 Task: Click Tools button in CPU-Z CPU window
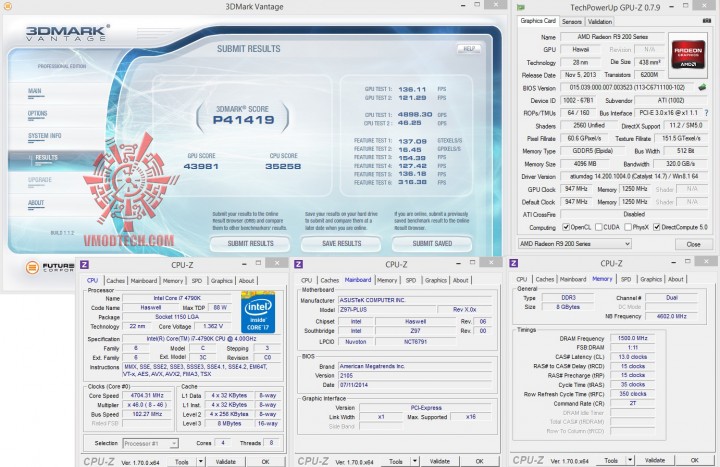(182, 461)
